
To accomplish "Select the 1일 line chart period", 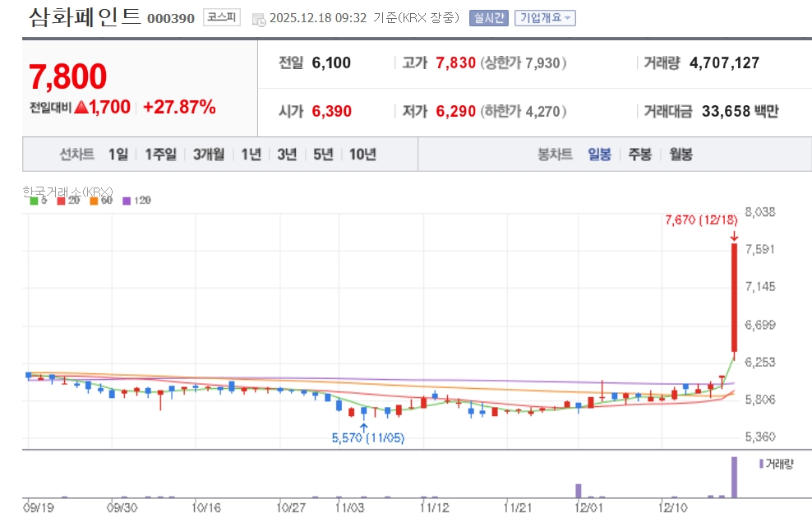I will 118,154.
